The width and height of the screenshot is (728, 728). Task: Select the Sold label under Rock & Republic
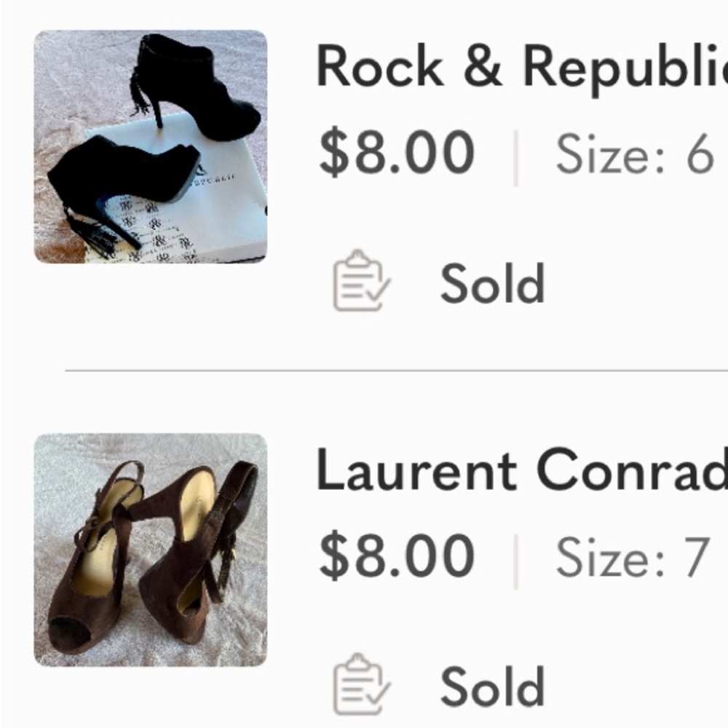coord(493,283)
